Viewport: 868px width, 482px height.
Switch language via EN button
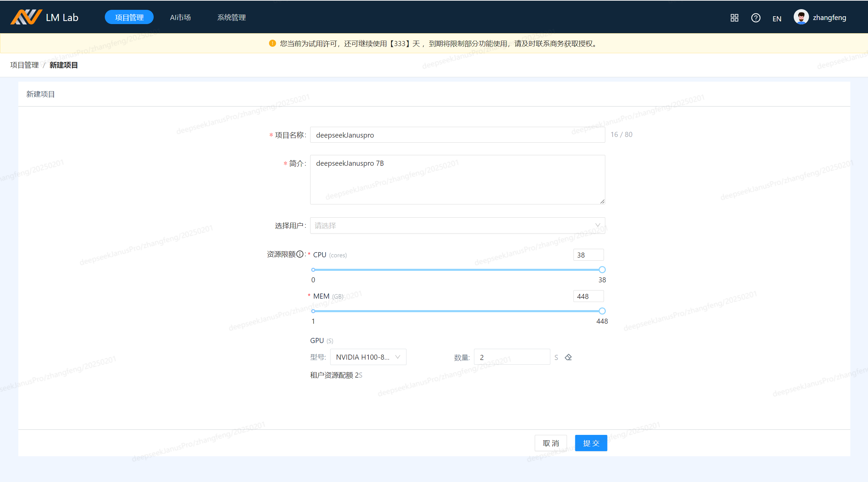777,19
